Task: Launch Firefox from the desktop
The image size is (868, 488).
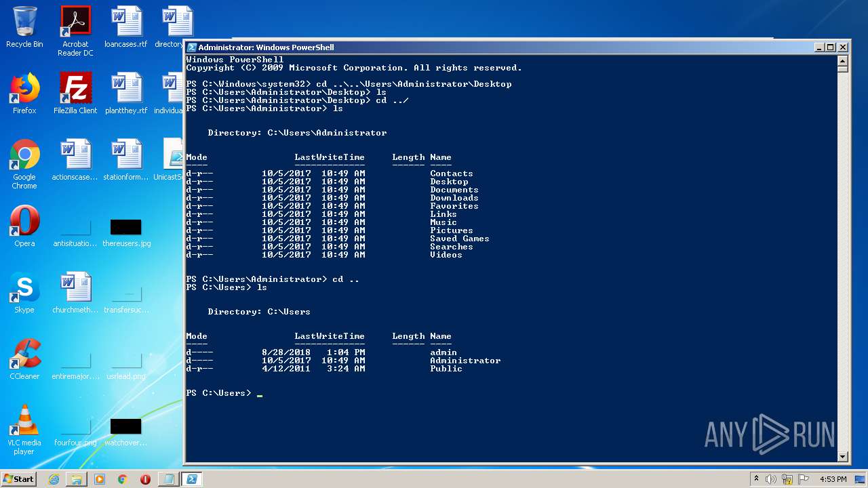Action: [24, 94]
